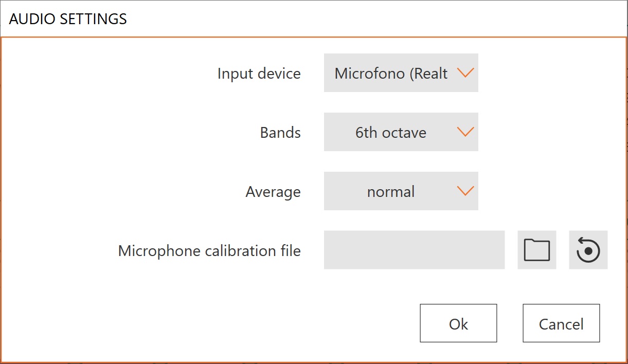Expand the Average dropdown
Image resolution: width=628 pixels, height=364 pixels.
pyautogui.click(x=401, y=191)
